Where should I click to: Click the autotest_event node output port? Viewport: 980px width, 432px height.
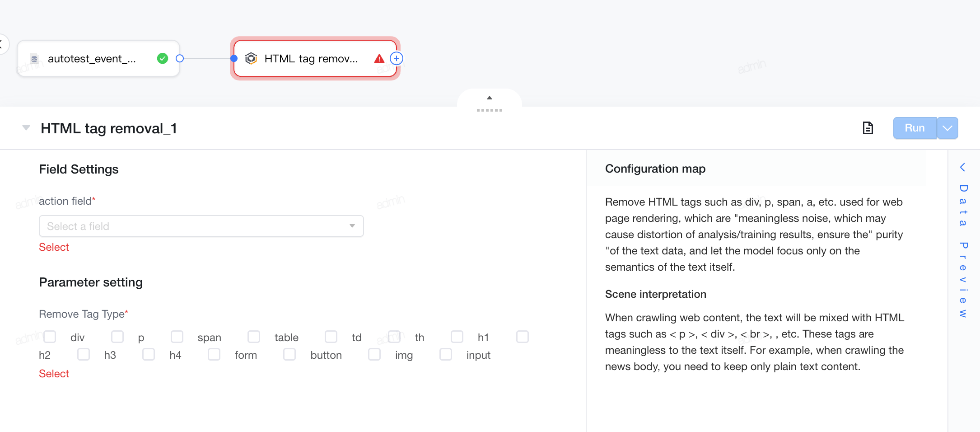point(180,58)
